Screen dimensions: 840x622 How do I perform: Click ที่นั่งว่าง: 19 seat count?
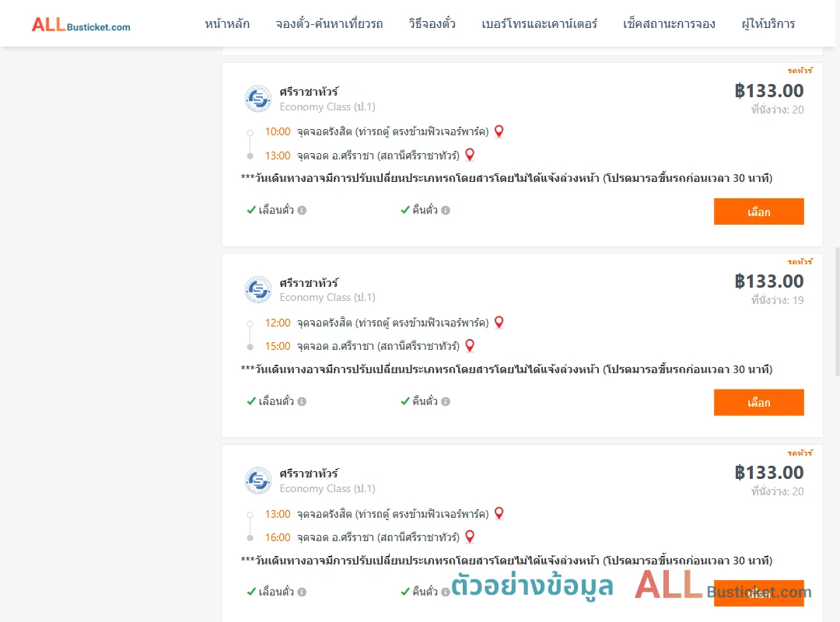777,300
